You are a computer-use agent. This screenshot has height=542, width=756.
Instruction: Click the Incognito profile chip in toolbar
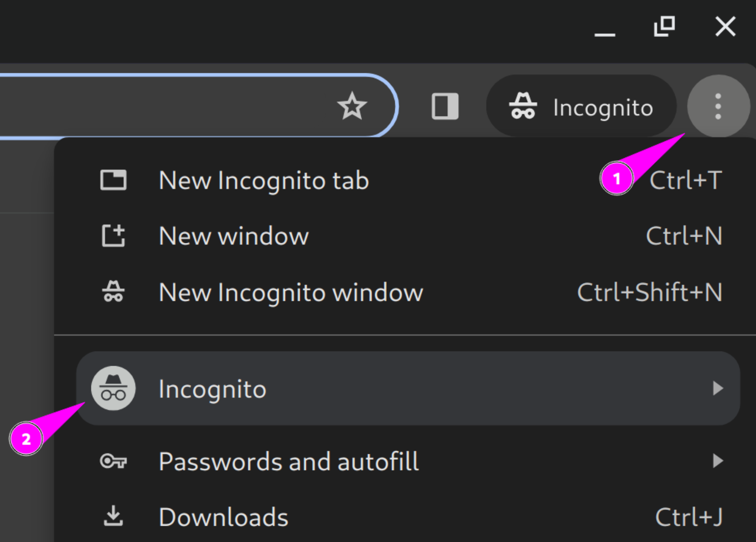581,107
